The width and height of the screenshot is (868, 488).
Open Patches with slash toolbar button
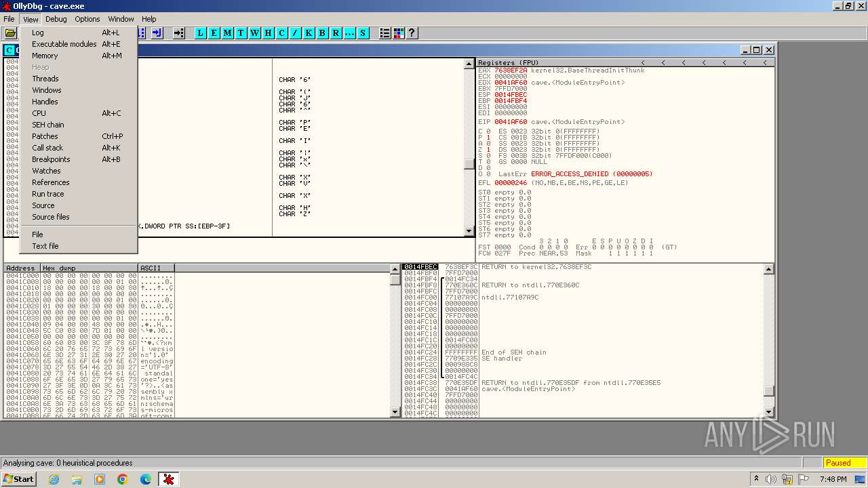pos(296,33)
